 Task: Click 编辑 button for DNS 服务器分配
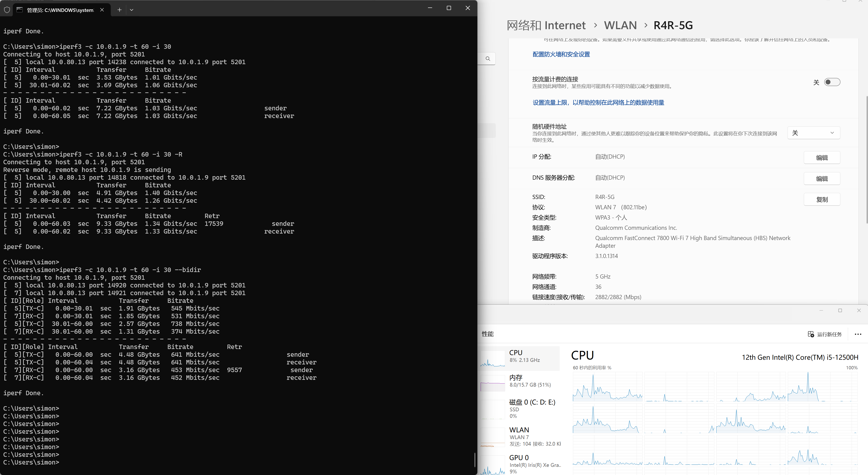821,178
